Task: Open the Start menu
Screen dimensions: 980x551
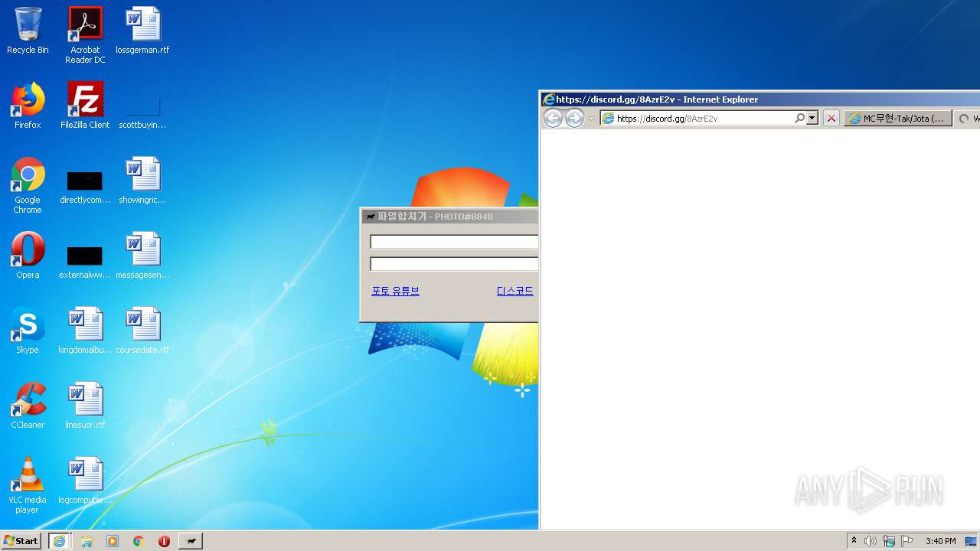Action: 21,541
